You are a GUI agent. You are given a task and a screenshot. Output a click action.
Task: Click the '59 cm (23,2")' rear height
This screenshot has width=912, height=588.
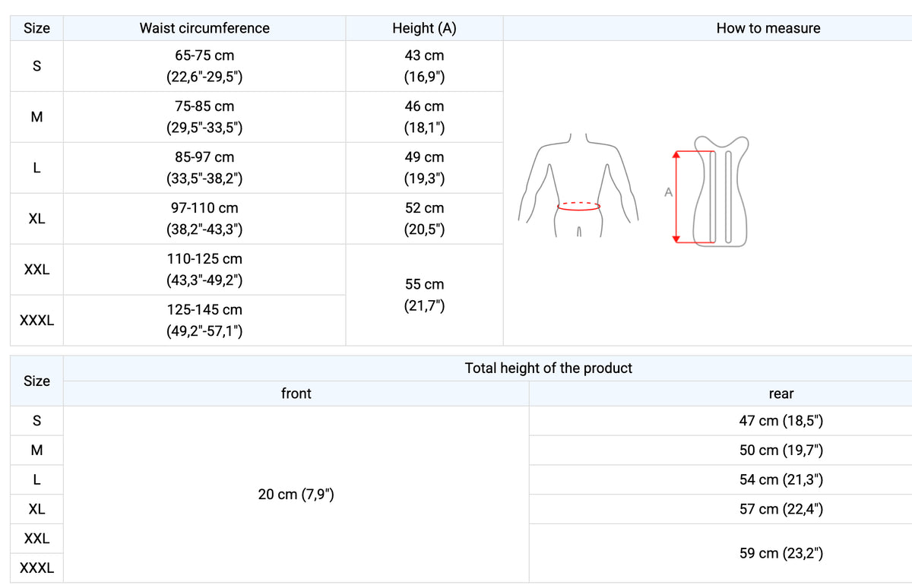pos(781,554)
